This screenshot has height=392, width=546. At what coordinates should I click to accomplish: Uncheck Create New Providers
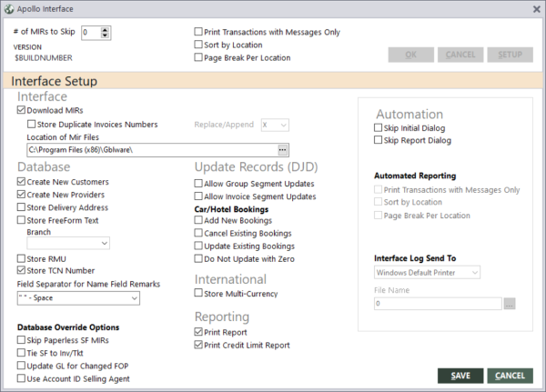point(21,195)
